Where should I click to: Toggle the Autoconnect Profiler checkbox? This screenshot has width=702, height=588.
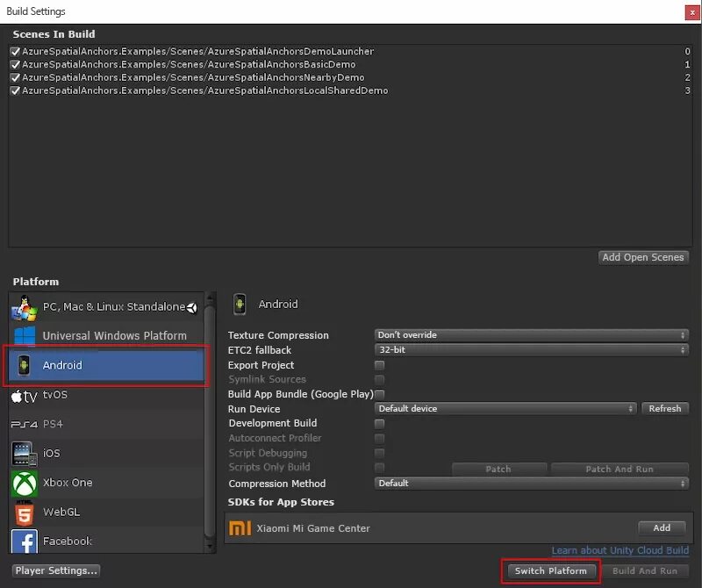379,438
